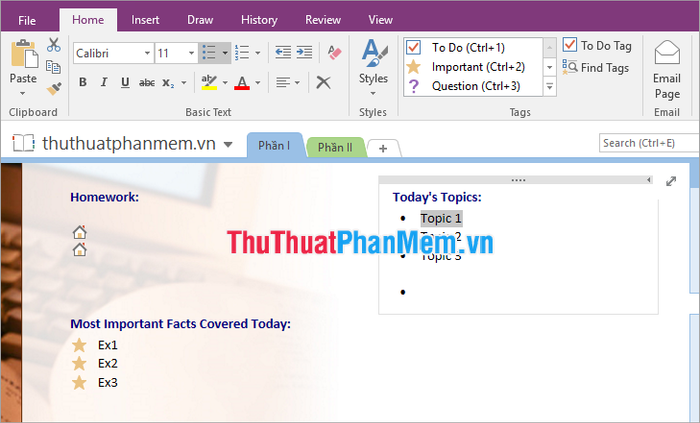Click the note container top handle
The height and width of the screenshot is (423, 700).
[x=518, y=180]
